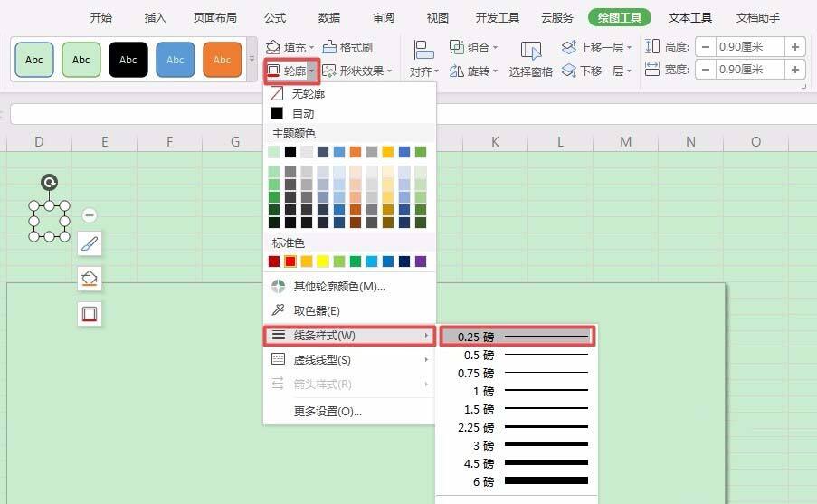This screenshot has width=817, height=504.
Task: Expand the 上移一层 dropdown arrow
Action: pyautogui.click(x=629, y=48)
